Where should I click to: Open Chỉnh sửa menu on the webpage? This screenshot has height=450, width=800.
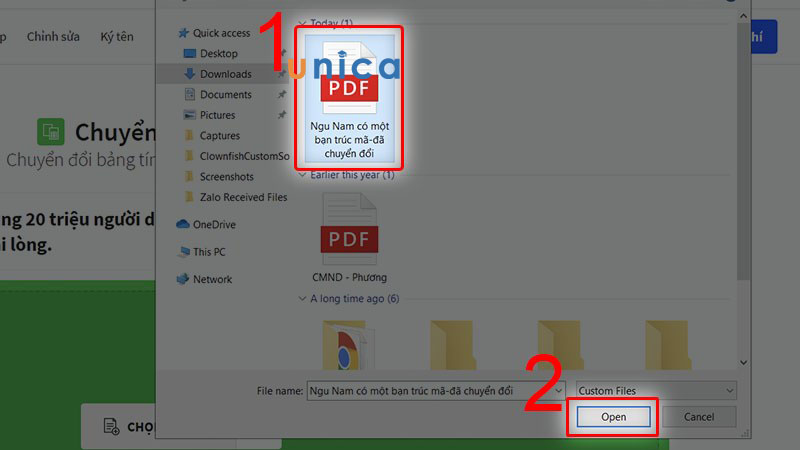click(x=53, y=37)
